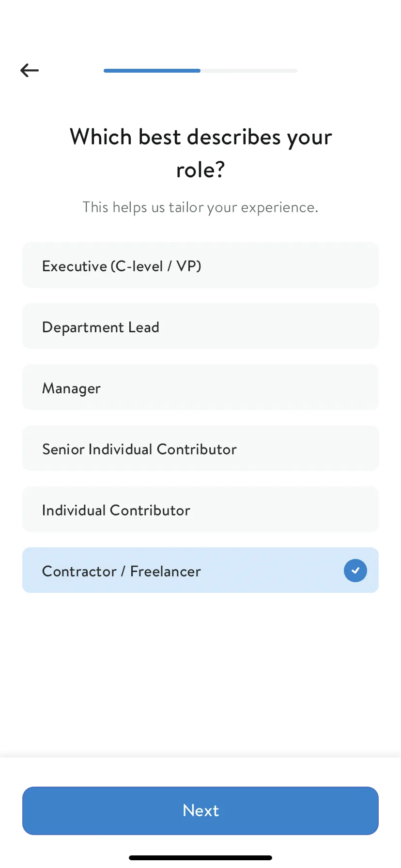The image size is (401, 868).
Task: Tap the home indicator bar at bottom
Action: pyautogui.click(x=200, y=858)
